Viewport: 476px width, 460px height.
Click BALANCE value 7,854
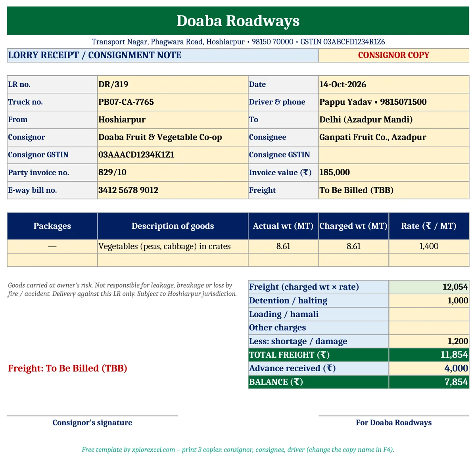click(x=429, y=382)
